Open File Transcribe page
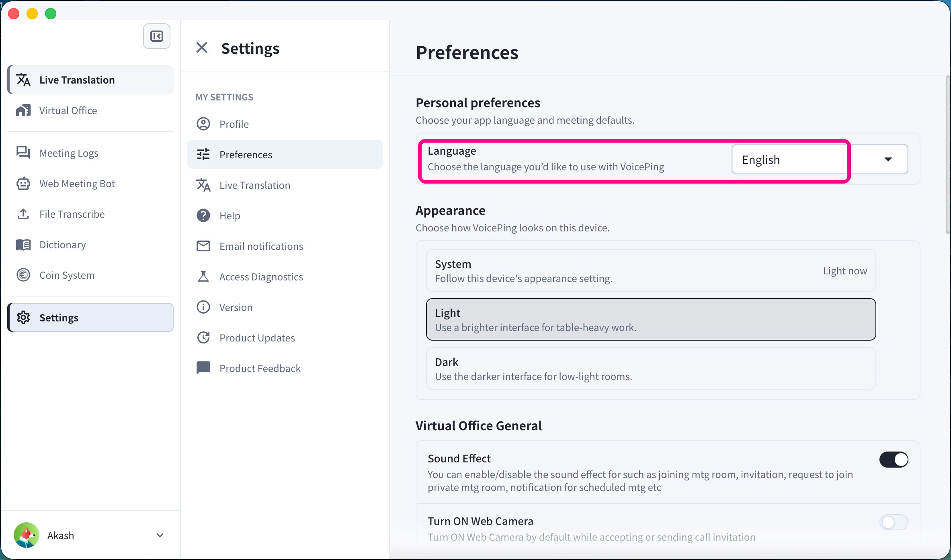 tap(91, 214)
